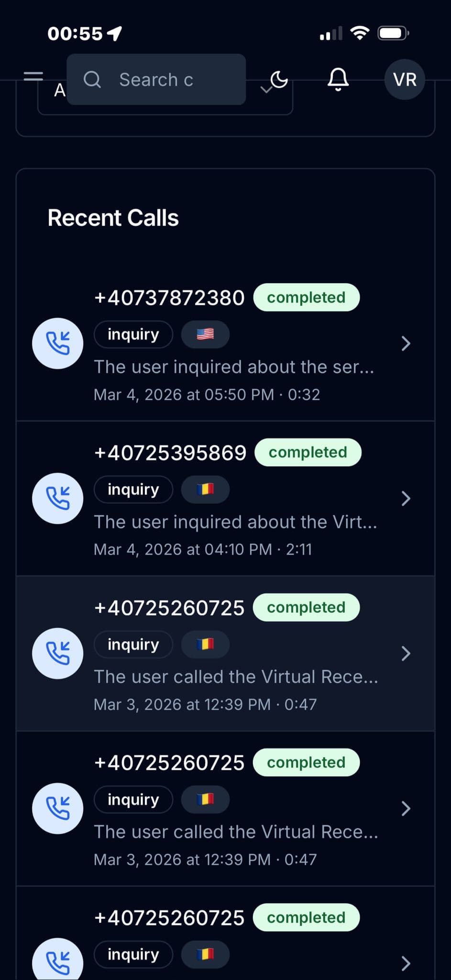Tap the Recent Calls heading

(x=113, y=218)
